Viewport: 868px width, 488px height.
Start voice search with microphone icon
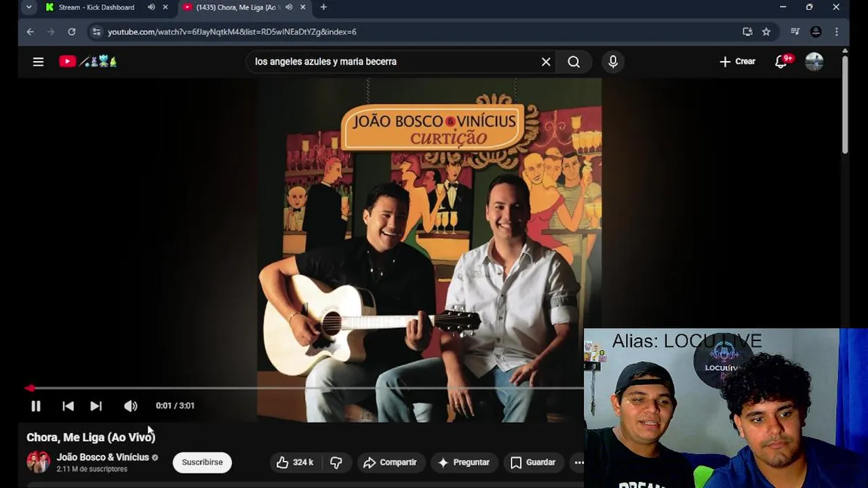[613, 62]
